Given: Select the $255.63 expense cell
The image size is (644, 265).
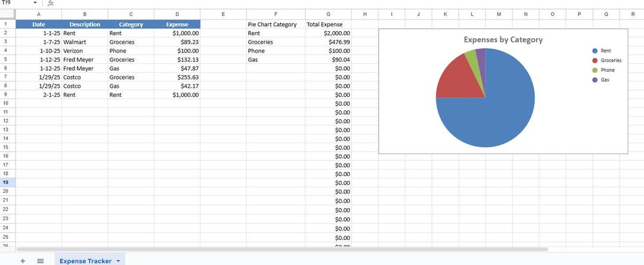Looking at the screenshot, I should click(x=177, y=77).
